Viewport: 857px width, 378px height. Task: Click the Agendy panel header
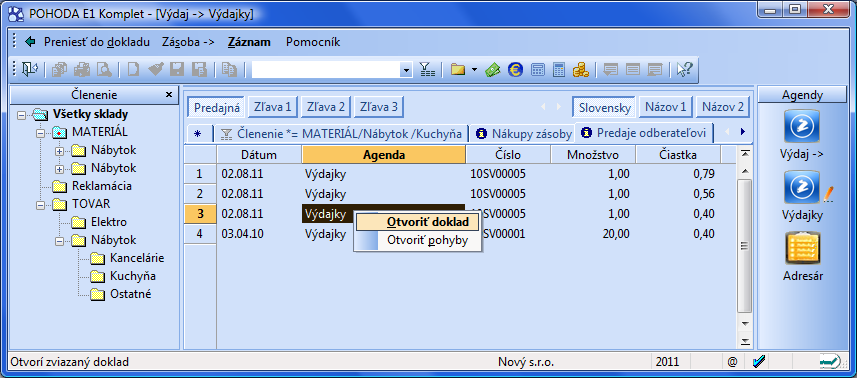point(802,95)
